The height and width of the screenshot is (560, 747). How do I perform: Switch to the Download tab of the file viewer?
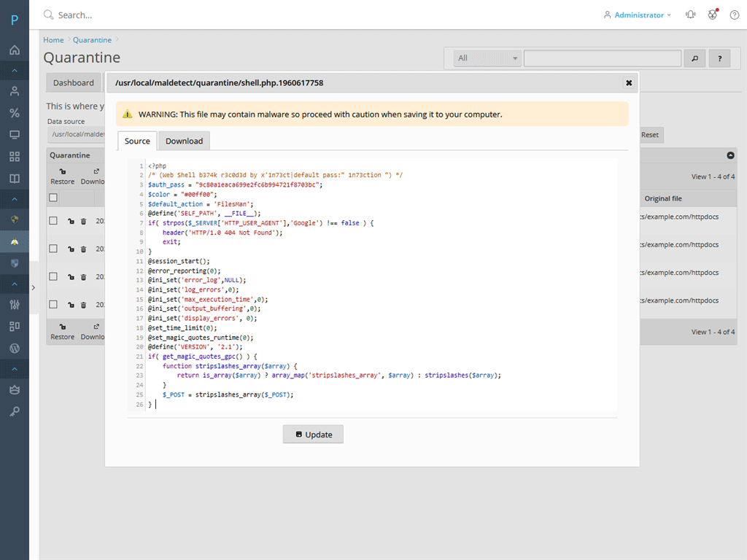pos(184,141)
